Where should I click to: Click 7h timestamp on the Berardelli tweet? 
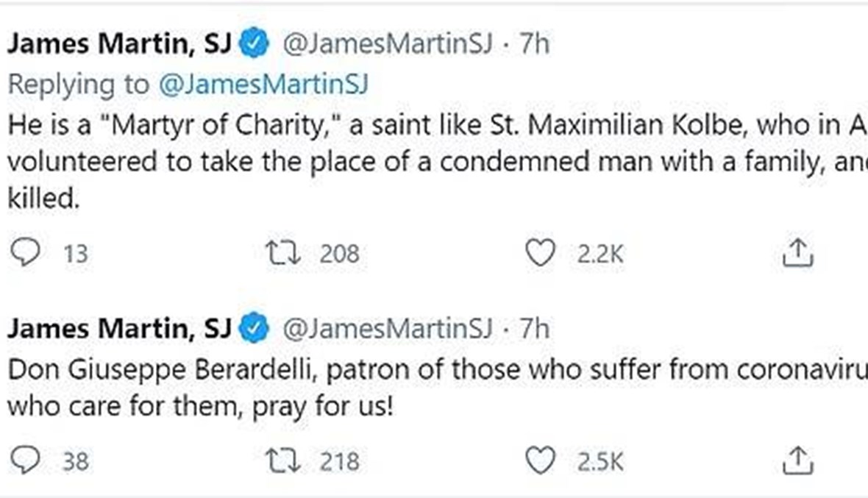(534, 329)
